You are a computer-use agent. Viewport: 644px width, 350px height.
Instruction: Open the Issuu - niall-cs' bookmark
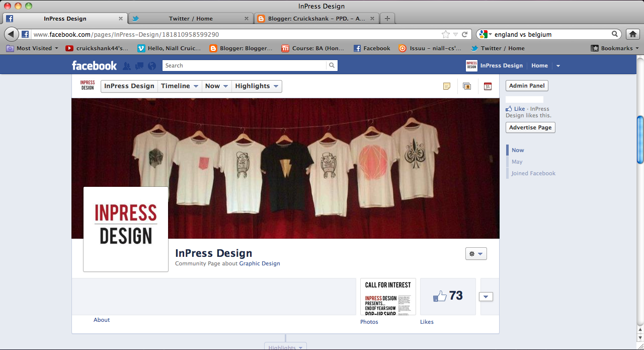click(x=430, y=48)
